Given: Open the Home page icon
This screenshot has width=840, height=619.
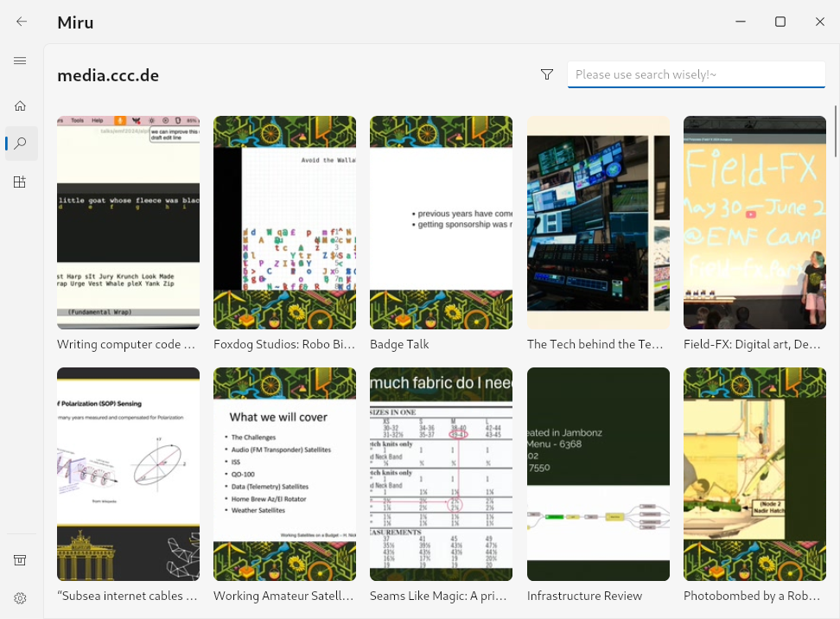Looking at the screenshot, I should 20,105.
